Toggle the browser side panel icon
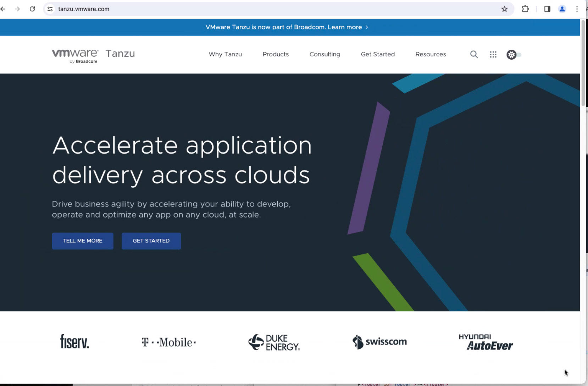 (547, 9)
